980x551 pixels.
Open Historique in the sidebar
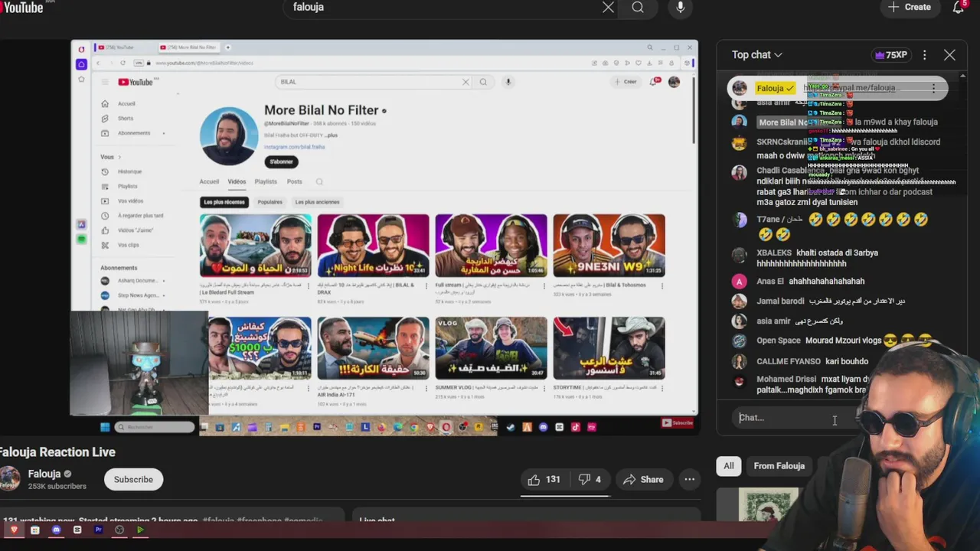(x=129, y=172)
